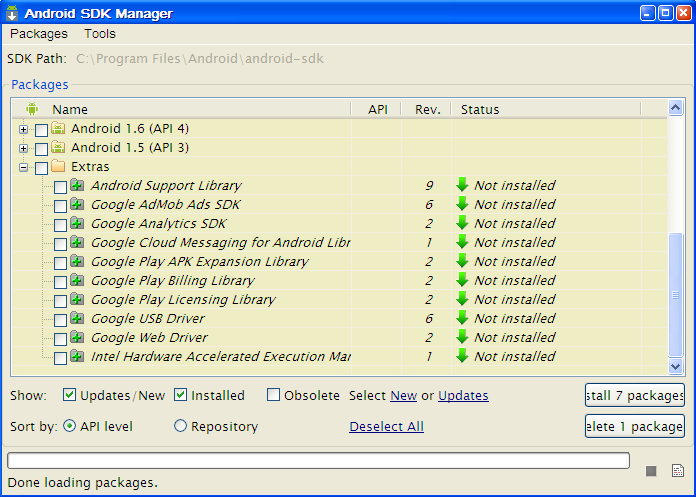The width and height of the screenshot is (696, 497).
Task: Check the Android Support Library checkbox
Action: coord(60,187)
